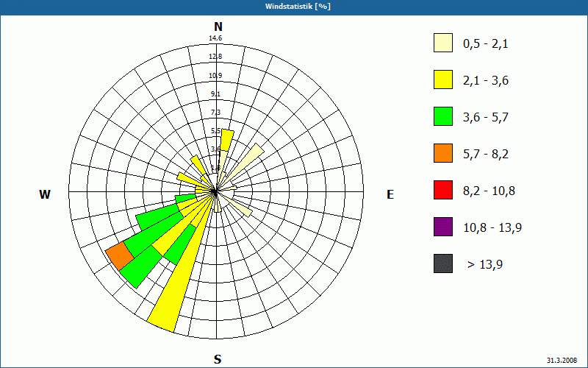Screen dimensions: 588x368
Task: Click the legend label '8,2 - 10,8'
Action: [489, 191]
